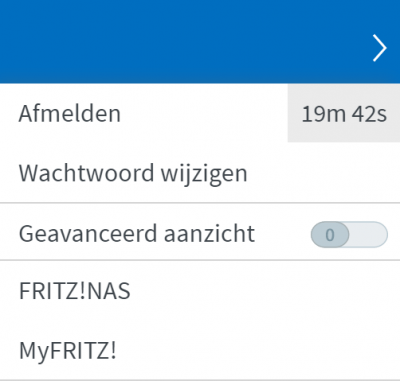Expand the header using the right-pointing arrow
The height and width of the screenshot is (381, 400).
tap(380, 48)
